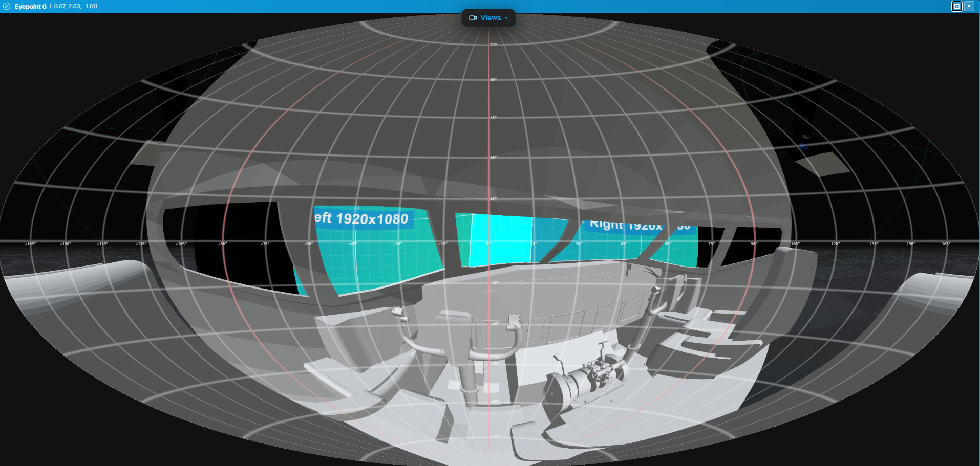980x466 pixels.
Task: Click the camera icon in the Views pill
Action: click(474, 17)
